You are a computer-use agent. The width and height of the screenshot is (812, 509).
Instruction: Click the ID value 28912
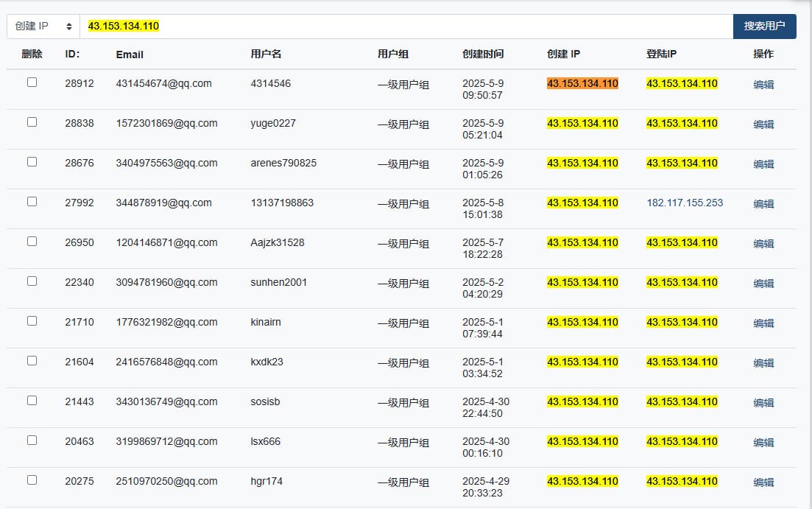80,83
